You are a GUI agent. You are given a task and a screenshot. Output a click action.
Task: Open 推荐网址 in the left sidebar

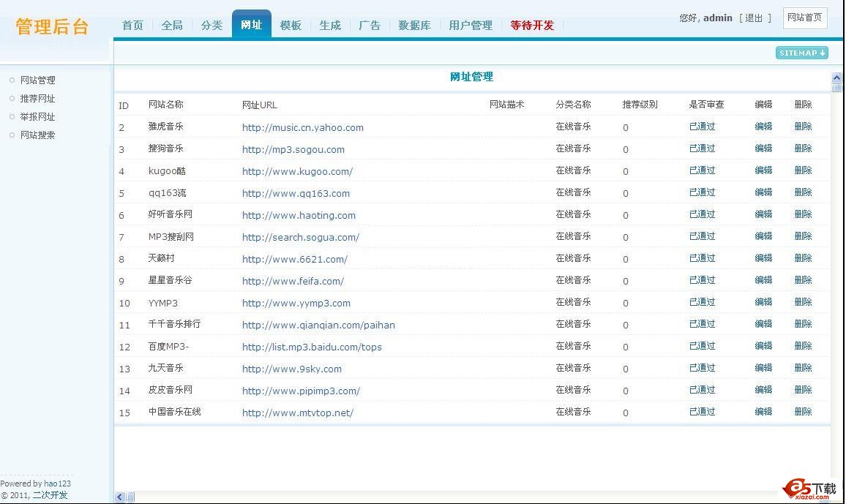click(x=37, y=99)
